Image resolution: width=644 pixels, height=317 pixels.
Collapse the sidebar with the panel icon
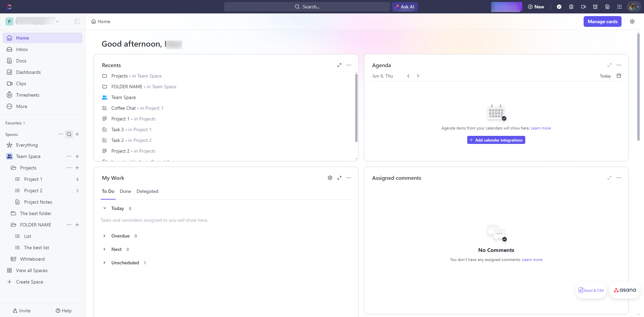(x=77, y=21)
